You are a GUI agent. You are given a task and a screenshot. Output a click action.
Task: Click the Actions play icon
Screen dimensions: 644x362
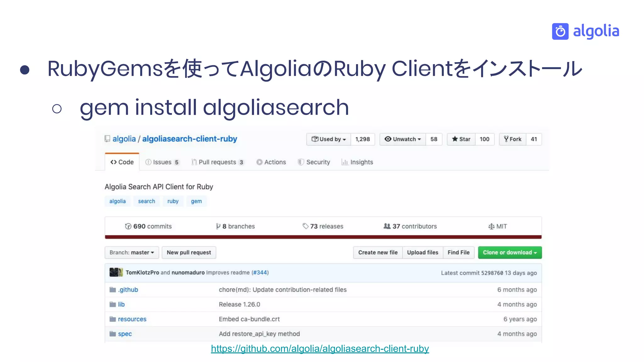pyautogui.click(x=259, y=162)
